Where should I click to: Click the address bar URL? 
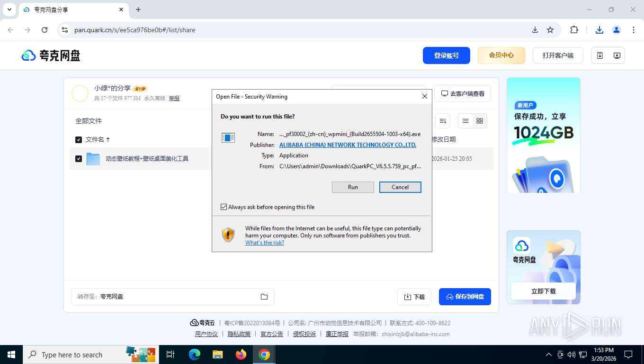pos(135,30)
